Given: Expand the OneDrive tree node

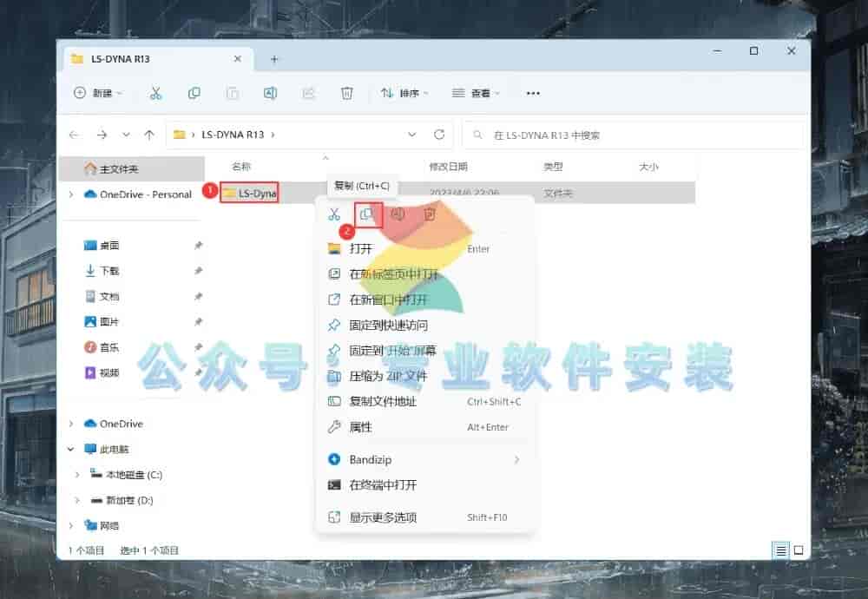Looking at the screenshot, I should (71, 424).
